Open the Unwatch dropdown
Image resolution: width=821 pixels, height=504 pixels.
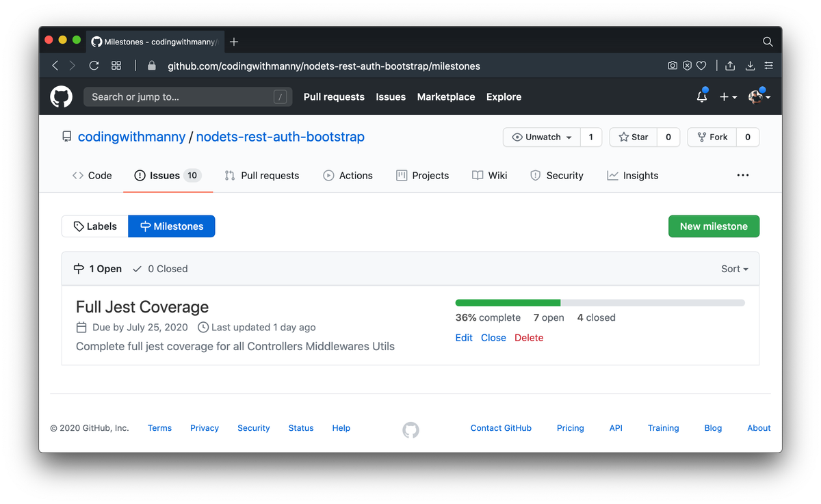[542, 137]
